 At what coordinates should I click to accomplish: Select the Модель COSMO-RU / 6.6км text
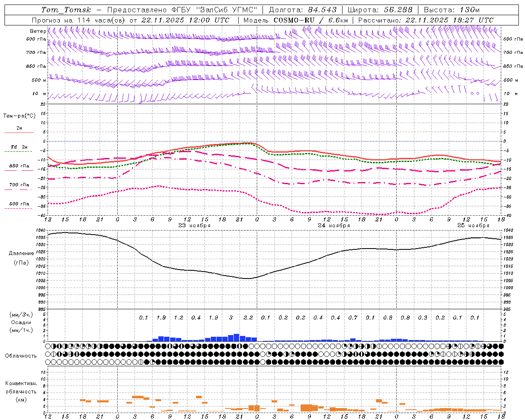coord(295,20)
